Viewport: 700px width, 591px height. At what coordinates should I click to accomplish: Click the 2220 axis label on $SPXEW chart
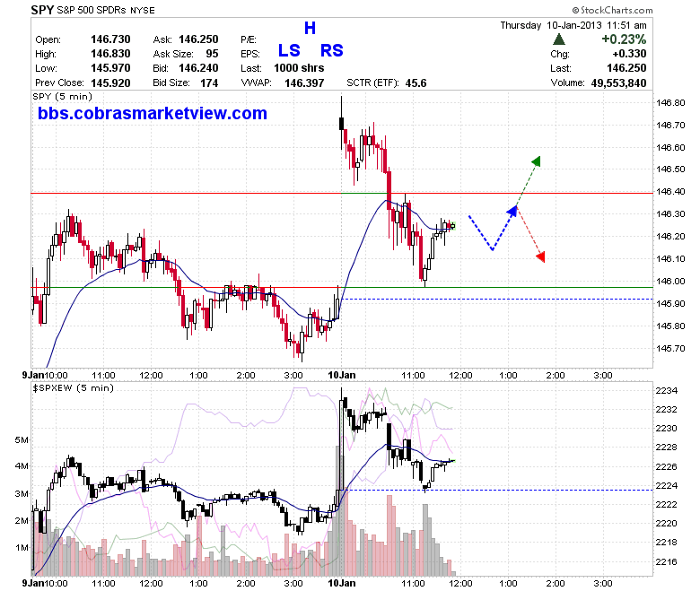(667, 523)
